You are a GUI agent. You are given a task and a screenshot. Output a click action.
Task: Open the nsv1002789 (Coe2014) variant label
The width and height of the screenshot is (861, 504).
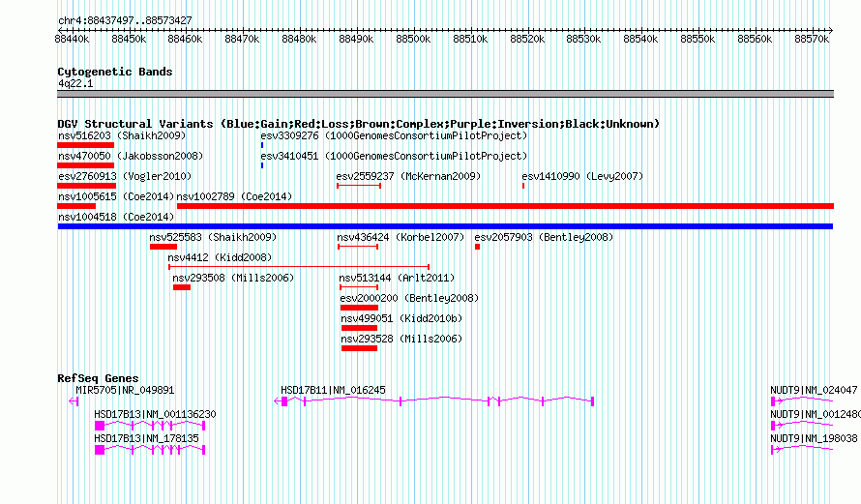click(x=234, y=196)
